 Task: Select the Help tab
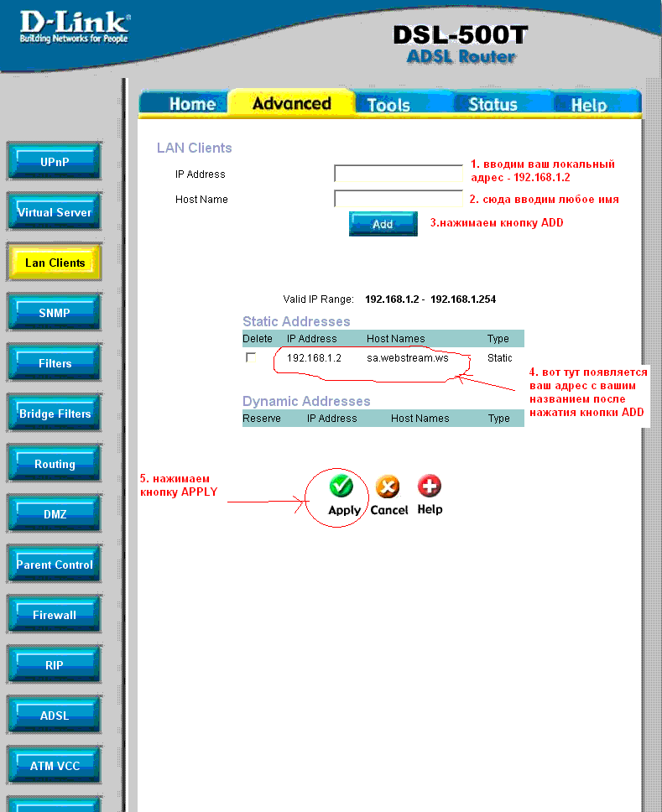pos(588,104)
